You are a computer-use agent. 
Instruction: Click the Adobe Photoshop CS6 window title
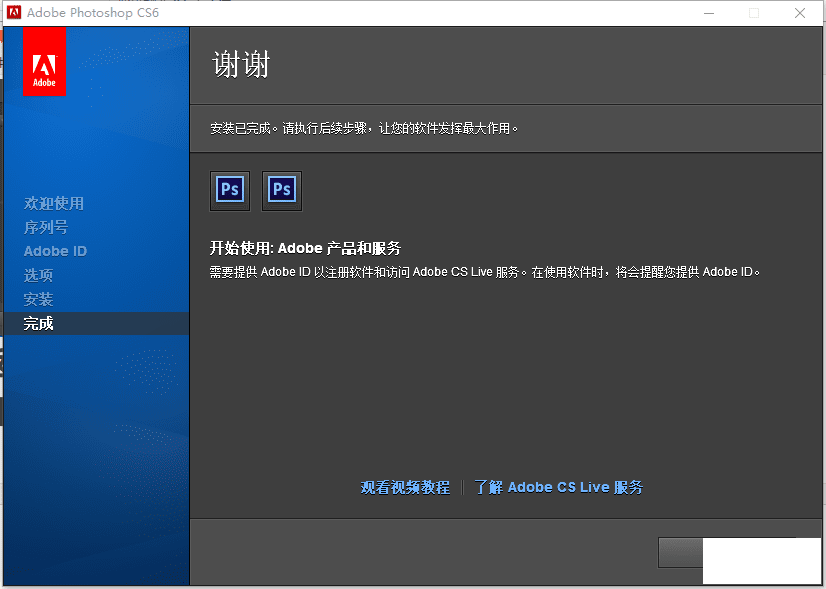pos(93,13)
